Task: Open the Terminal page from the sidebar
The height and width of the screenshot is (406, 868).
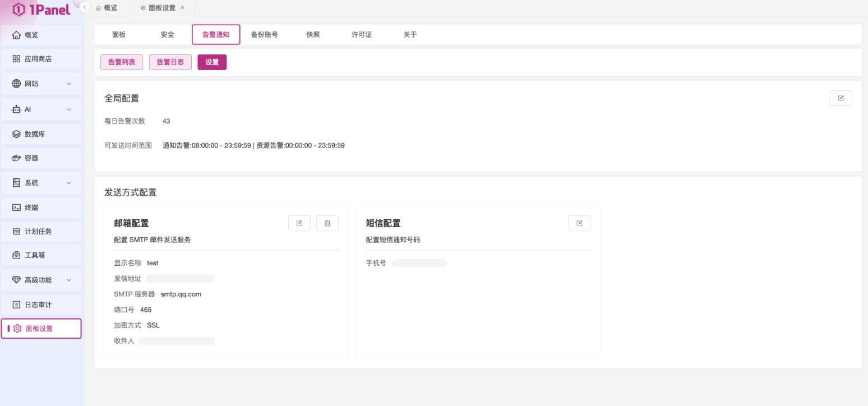Action: point(41,207)
